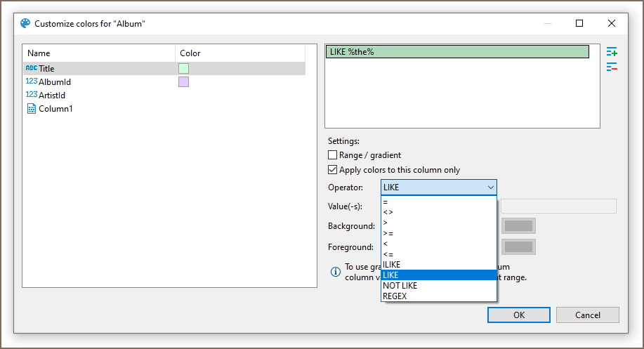Click the green Title color swatch

click(183, 69)
